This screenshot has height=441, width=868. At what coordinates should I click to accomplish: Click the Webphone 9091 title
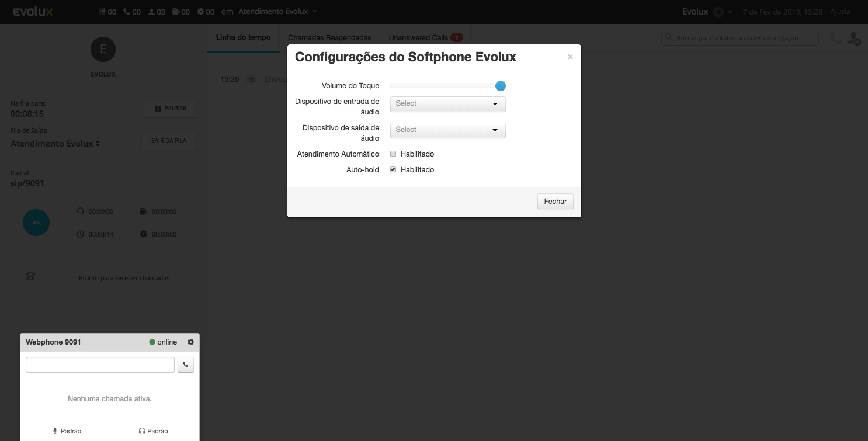click(x=53, y=342)
